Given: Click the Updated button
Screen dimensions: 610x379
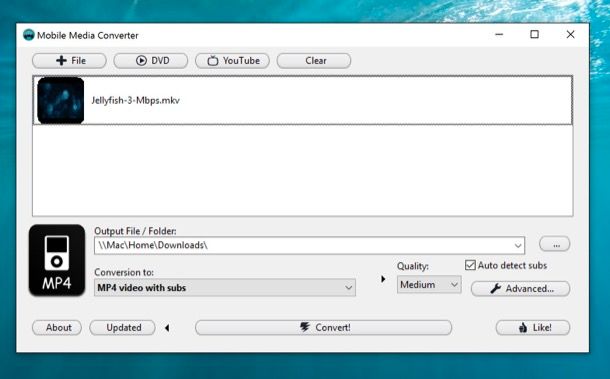Looking at the screenshot, I should click(x=122, y=328).
